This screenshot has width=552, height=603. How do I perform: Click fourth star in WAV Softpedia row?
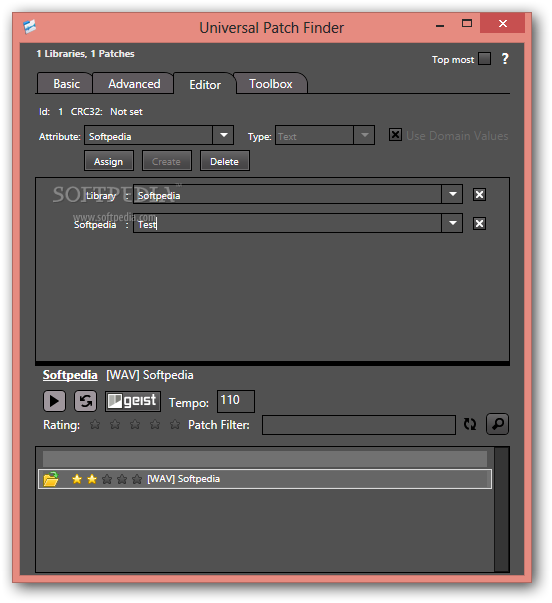pos(122,479)
